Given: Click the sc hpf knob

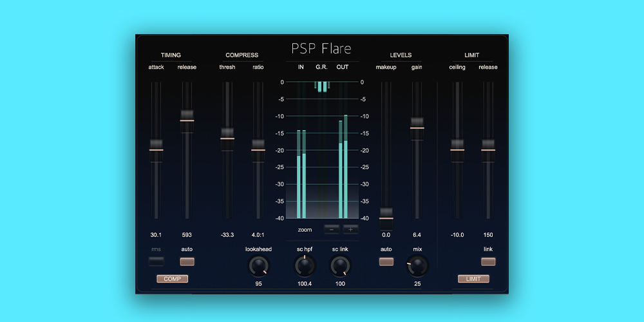Looking at the screenshot, I should (x=303, y=265).
